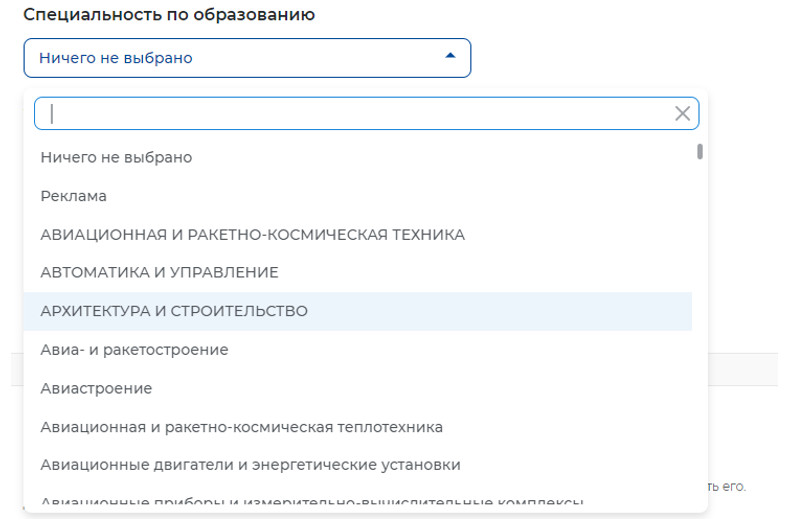Choose the 'Реклама' option
The width and height of the screenshot is (786, 526).
point(74,196)
